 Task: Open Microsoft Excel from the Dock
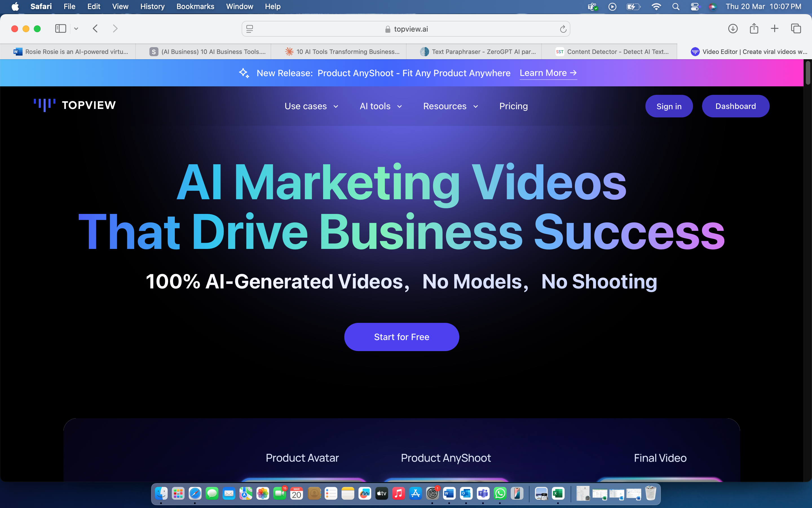tap(558, 493)
